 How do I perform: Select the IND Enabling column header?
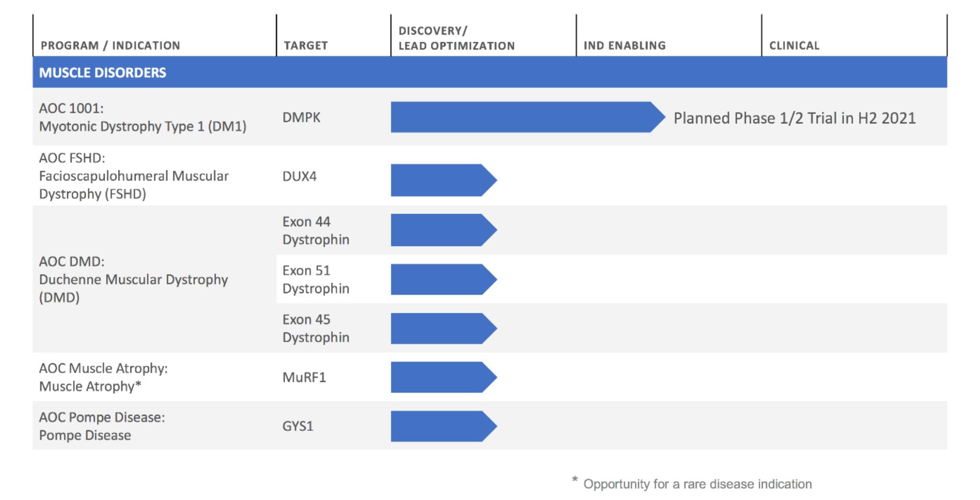tap(625, 45)
